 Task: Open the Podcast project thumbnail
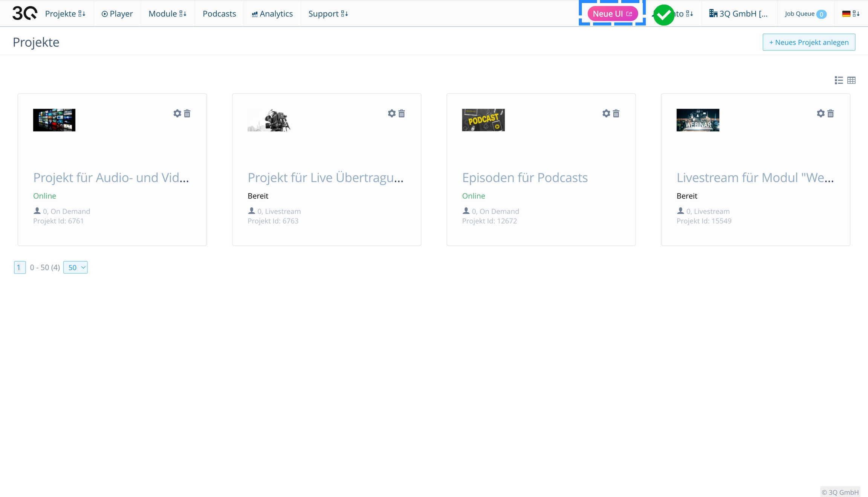pyautogui.click(x=483, y=120)
